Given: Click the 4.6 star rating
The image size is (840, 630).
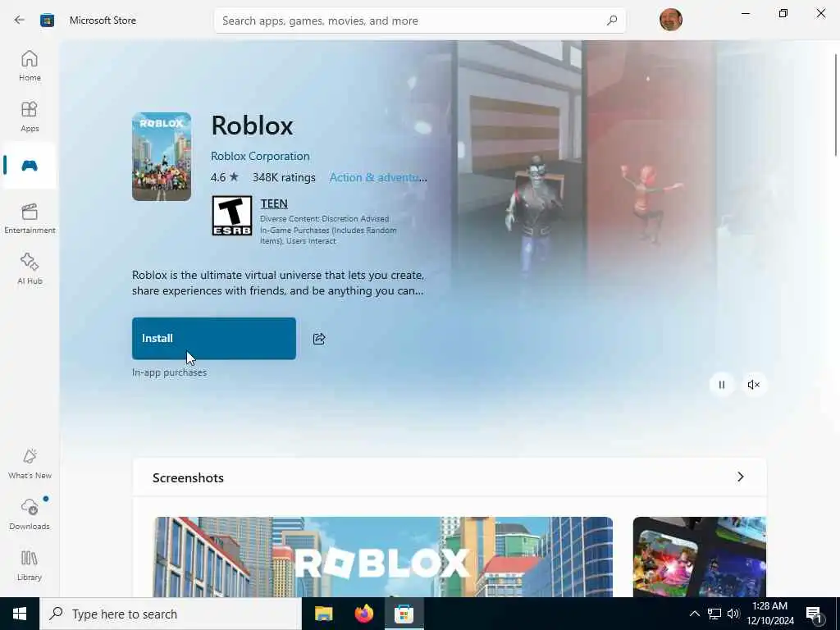Looking at the screenshot, I should coord(225,177).
